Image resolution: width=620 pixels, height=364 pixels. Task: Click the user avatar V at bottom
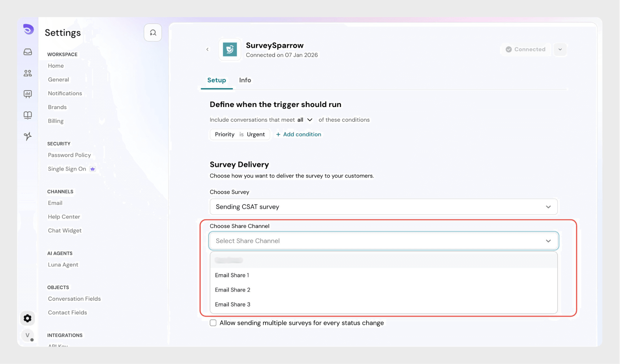[28, 335]
